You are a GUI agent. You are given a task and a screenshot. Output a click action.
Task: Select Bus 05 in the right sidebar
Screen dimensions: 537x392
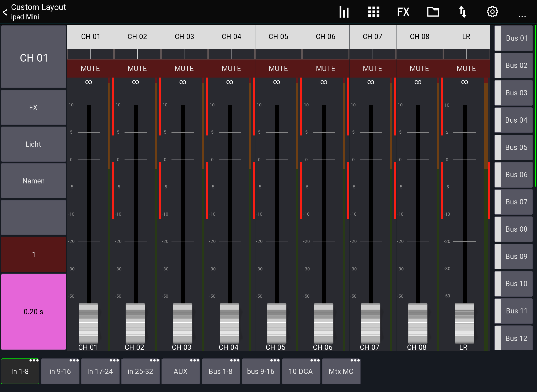pyautogui.click(x=516, y=147)
